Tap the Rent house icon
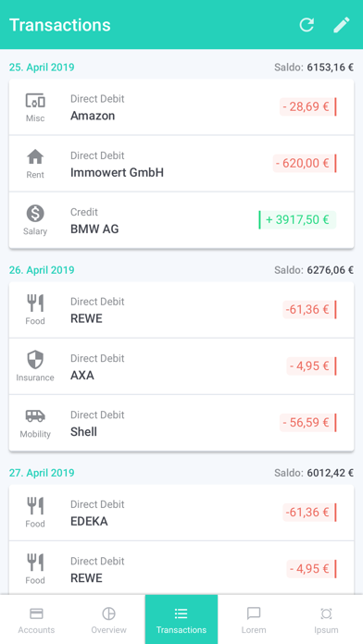 [35, 156]
